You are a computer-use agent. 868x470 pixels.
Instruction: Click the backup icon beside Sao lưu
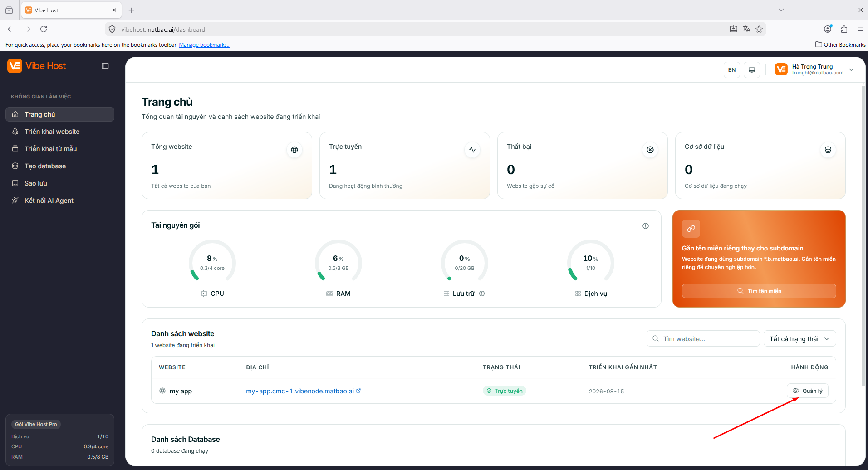pos(15,183)
